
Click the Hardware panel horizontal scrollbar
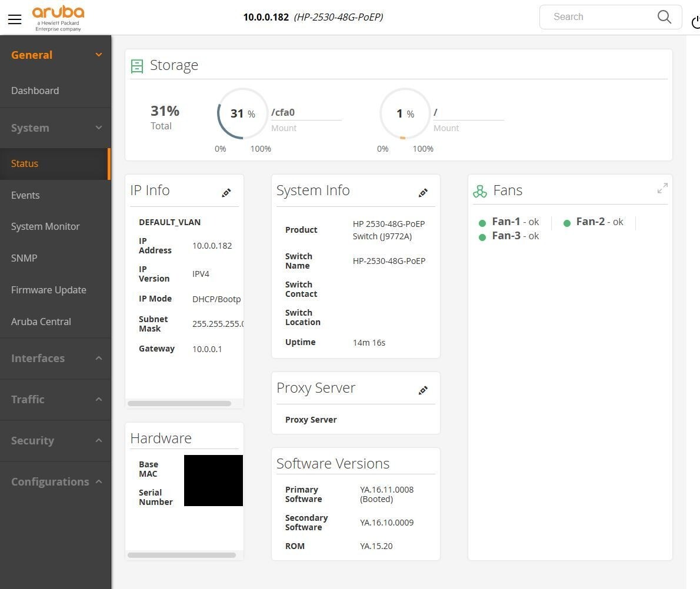182,555
